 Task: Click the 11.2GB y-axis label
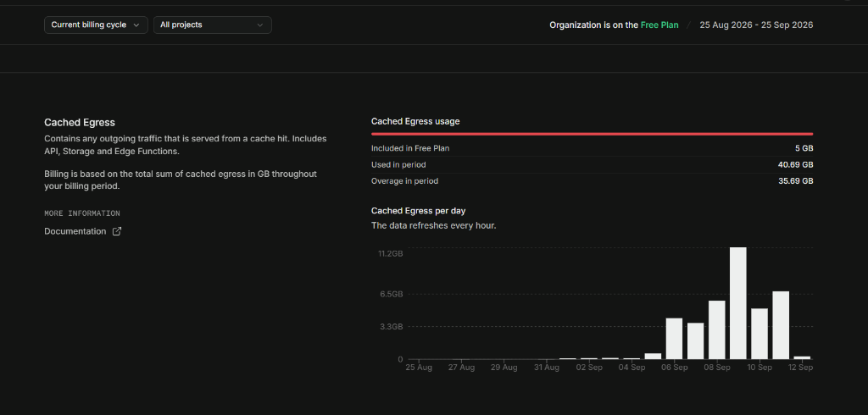click(x=390, y=253)
